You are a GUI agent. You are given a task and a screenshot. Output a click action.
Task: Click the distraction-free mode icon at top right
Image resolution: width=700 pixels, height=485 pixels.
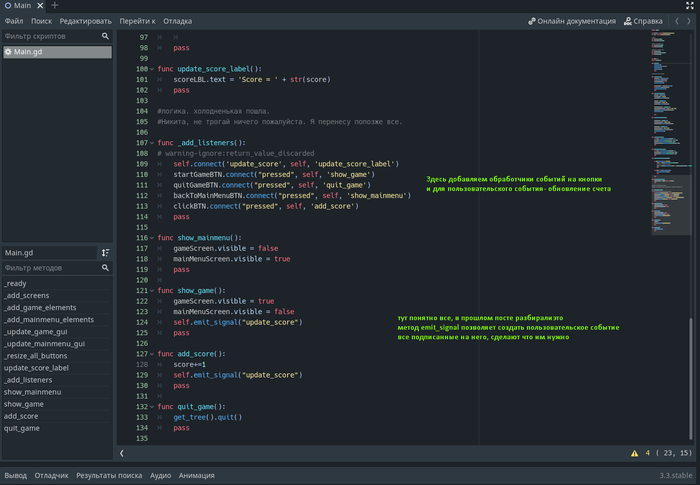point(691,6)
